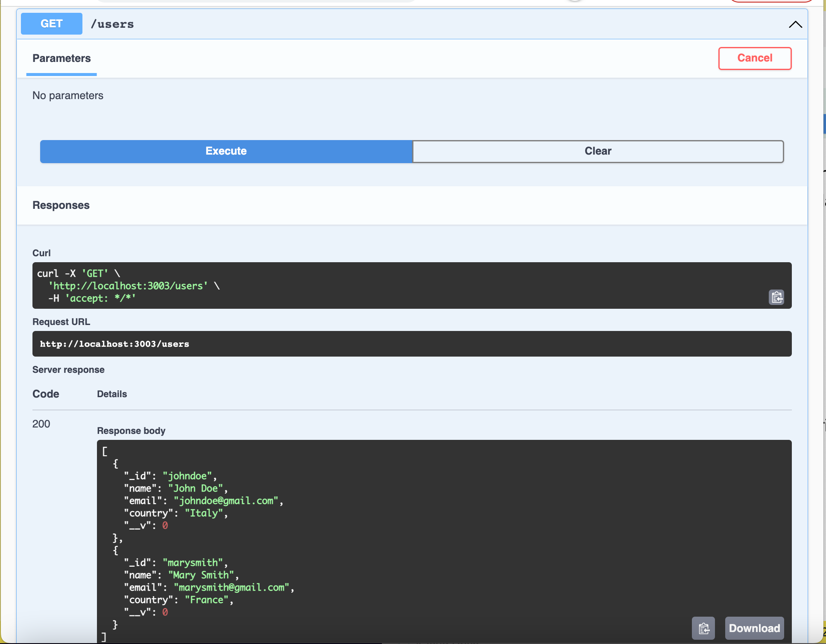The height and width of the screenshot is (644, 826).
Task: Click the response code 200
Action: tap(41, 424)
